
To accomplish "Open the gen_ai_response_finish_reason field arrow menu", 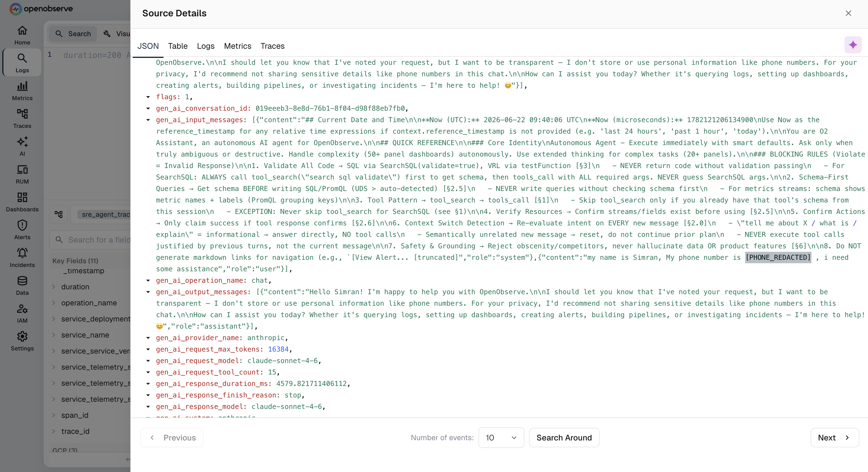I will coord(148,395).
